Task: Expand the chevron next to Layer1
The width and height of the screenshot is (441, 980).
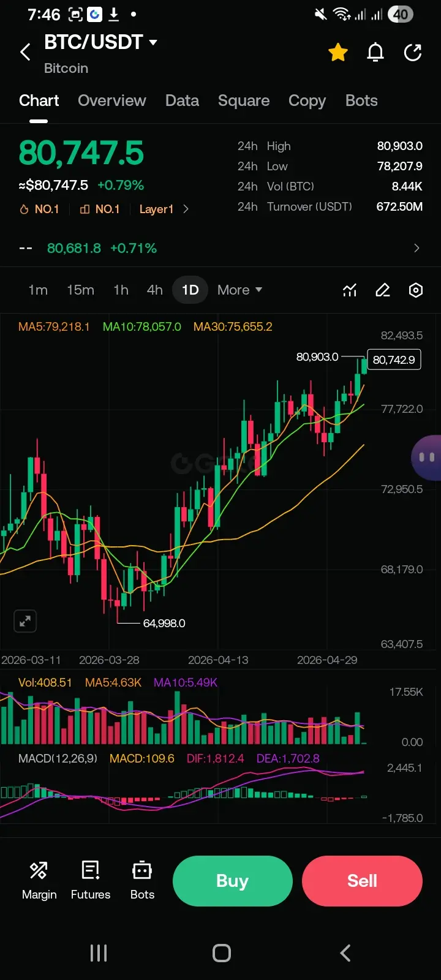Action: point(186,209)
